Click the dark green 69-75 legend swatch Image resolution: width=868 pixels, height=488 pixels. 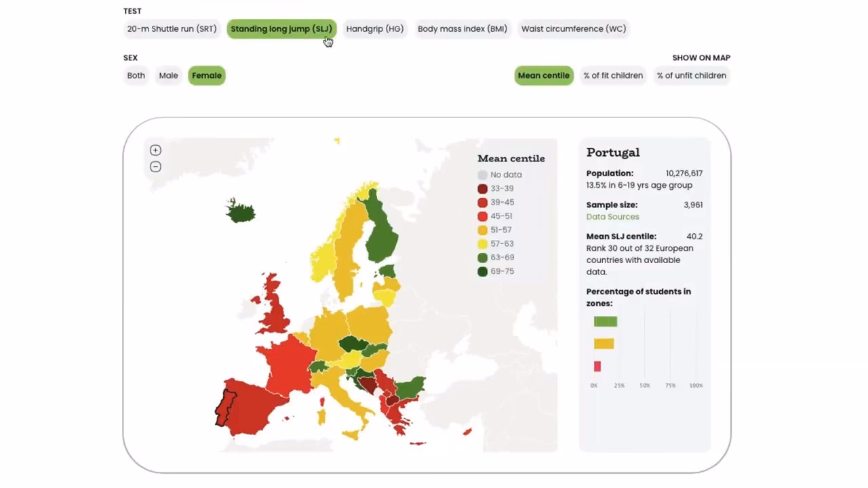click(482, 271)
